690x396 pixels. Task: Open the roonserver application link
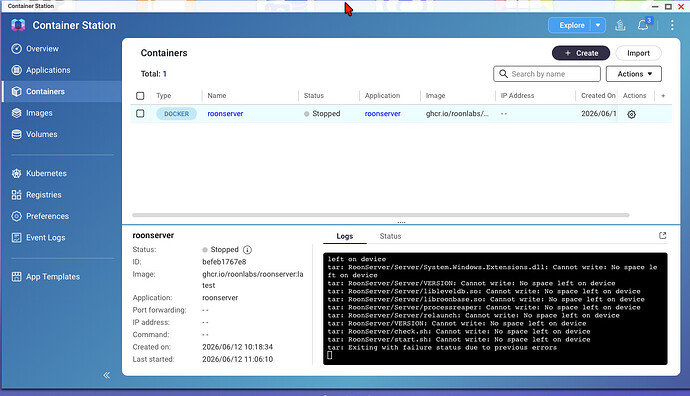(x=382, y=114)
